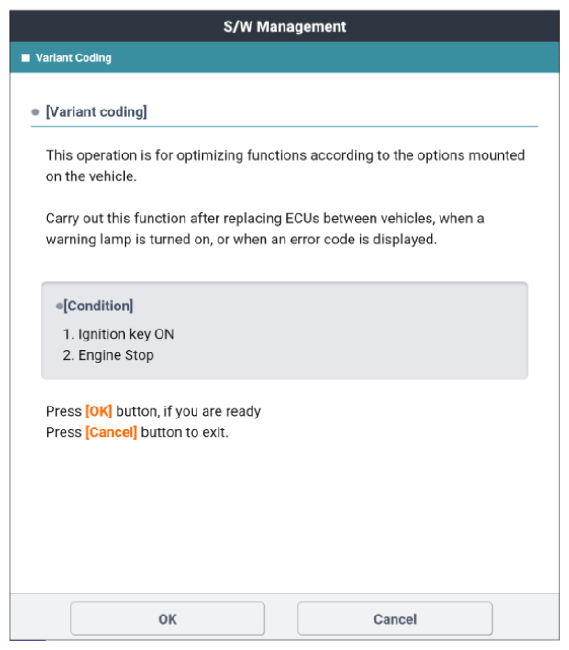Click the OK button to start coding
This screenshot has width=569, height=650.
[167, 619]
